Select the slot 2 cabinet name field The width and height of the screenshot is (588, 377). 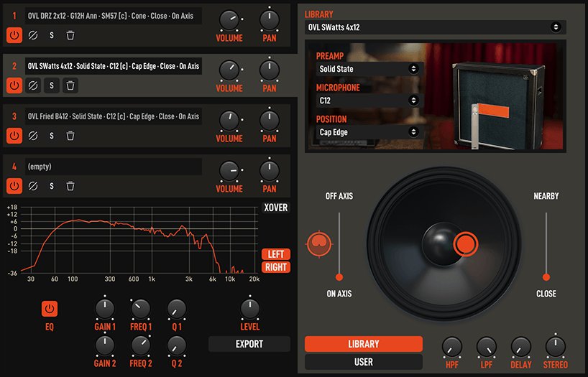click(x=113, y=66)
